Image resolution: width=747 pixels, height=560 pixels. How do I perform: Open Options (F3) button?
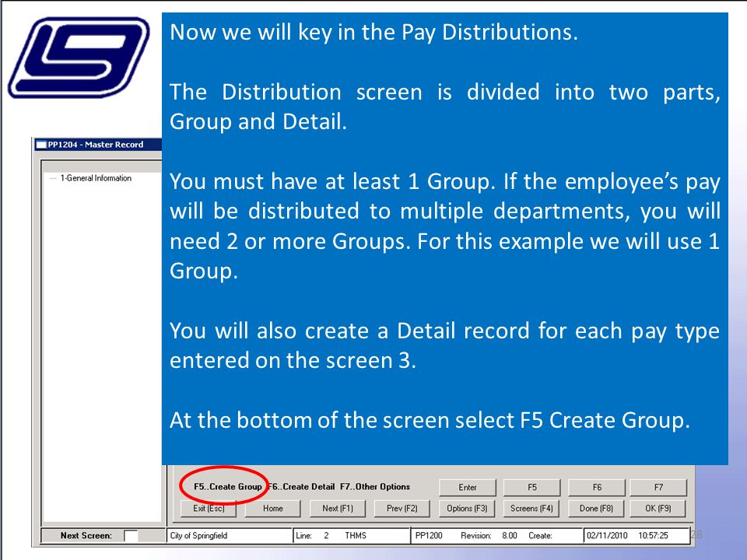tap(467, 508)
